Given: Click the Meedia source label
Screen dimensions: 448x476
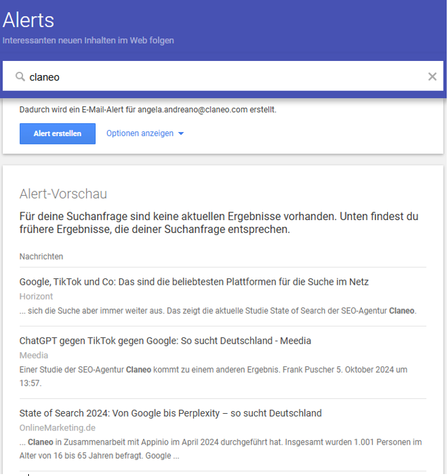Looking at the screenshot, I should tap(34, 355).
